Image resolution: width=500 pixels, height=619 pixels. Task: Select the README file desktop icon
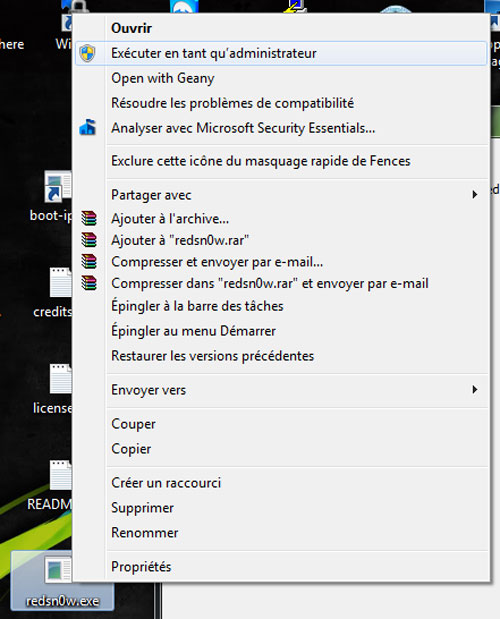click(x=61, y=475)
